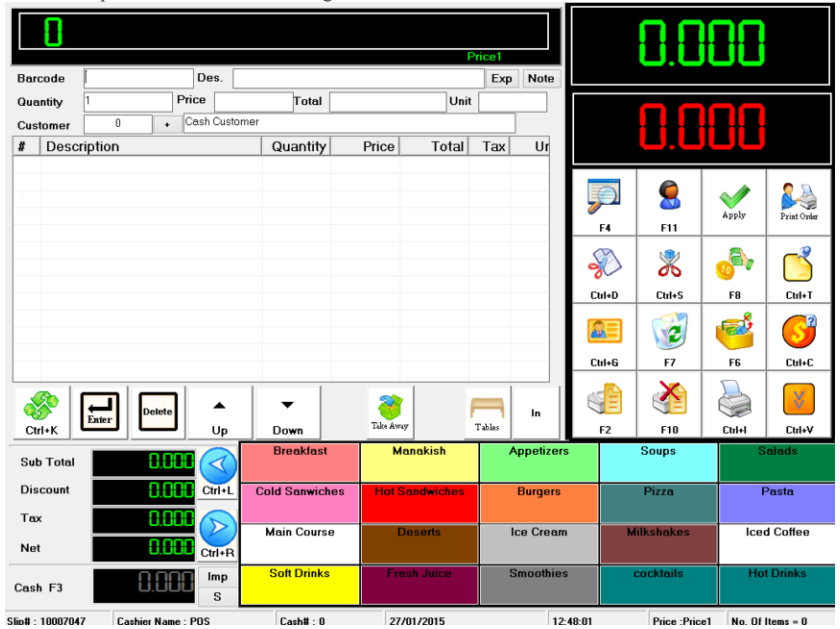Click the Des. description field
Viewport: 840px width, 629px height.
[358, 78]
